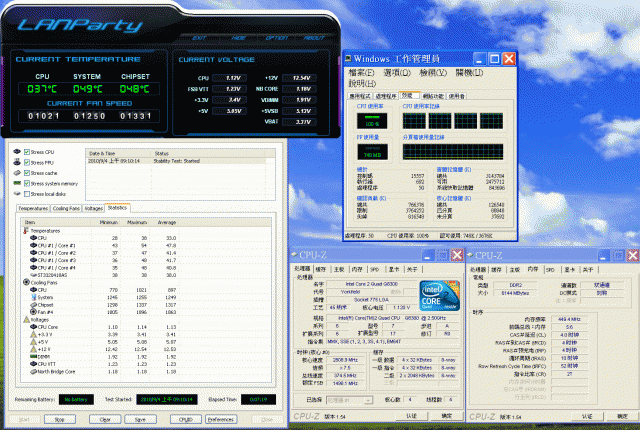This screenshot has height=430, width=640.
Task: Click the Clear button
Action: 105,419
